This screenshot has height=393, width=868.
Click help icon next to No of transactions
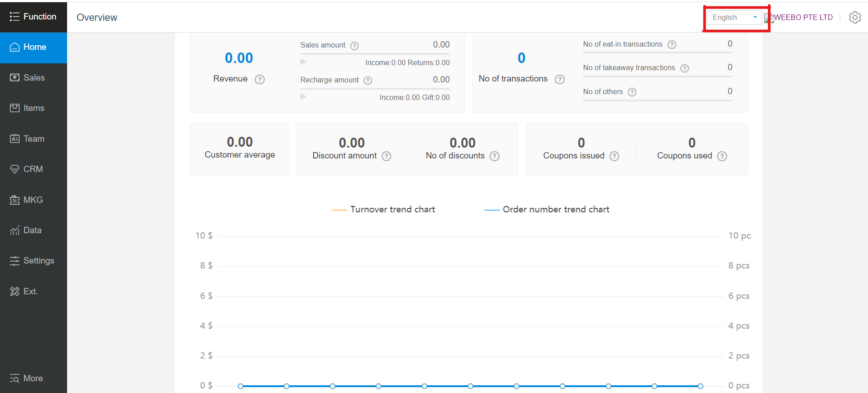(x=560, y=79)
